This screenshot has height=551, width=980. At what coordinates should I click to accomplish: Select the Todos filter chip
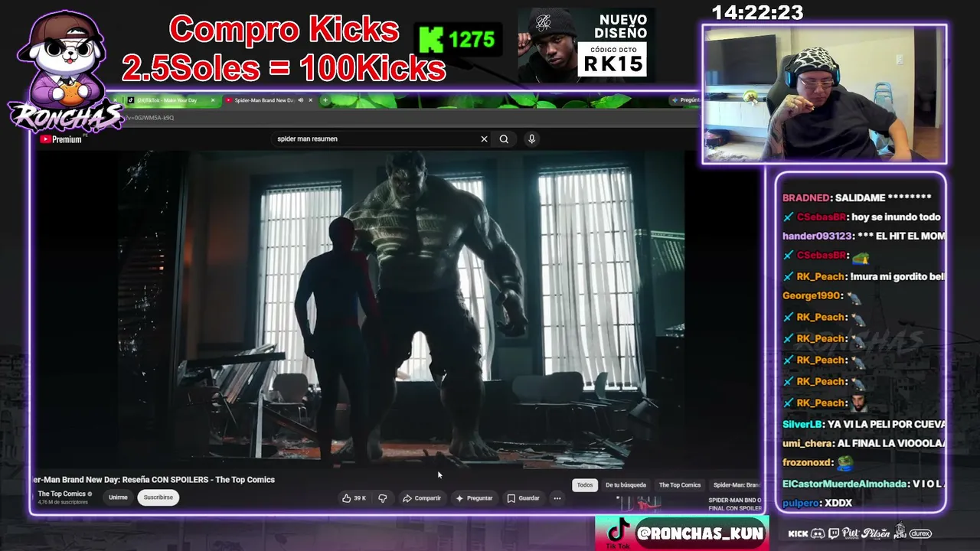click(x=585, y=485)
